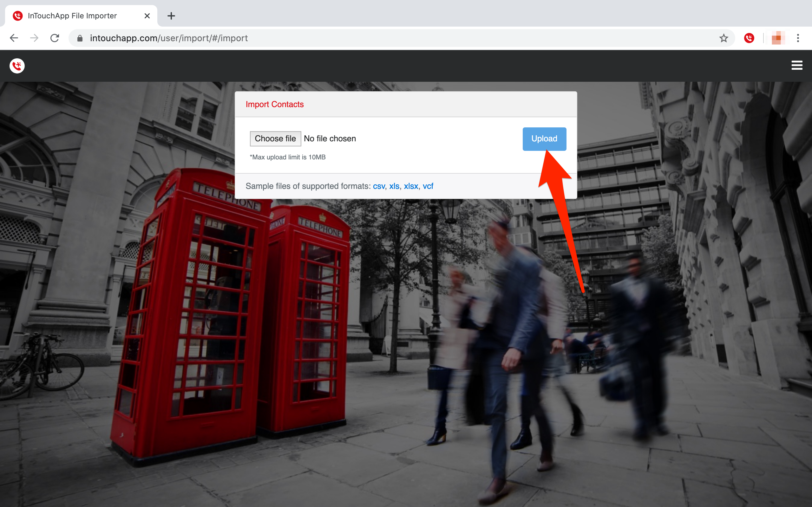
Task: Click the browser forward arrow
Action: (x=34, y=38)
